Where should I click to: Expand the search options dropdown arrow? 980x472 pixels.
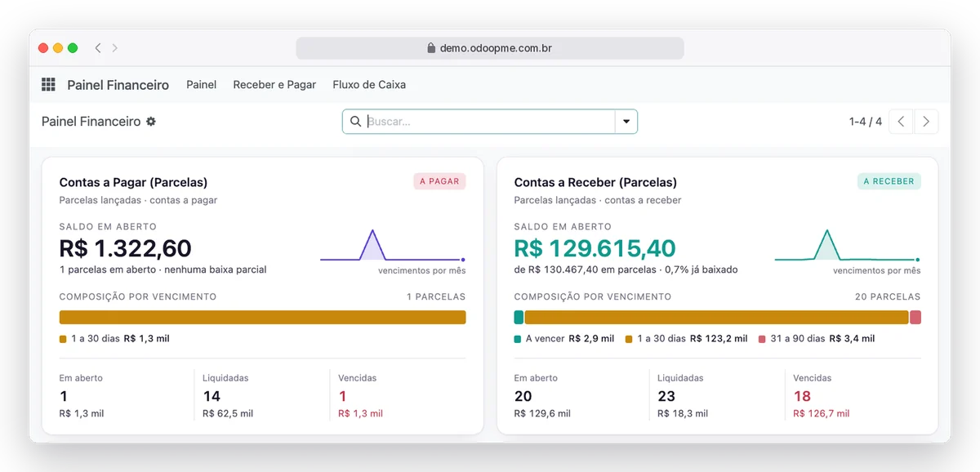point(626,122)
